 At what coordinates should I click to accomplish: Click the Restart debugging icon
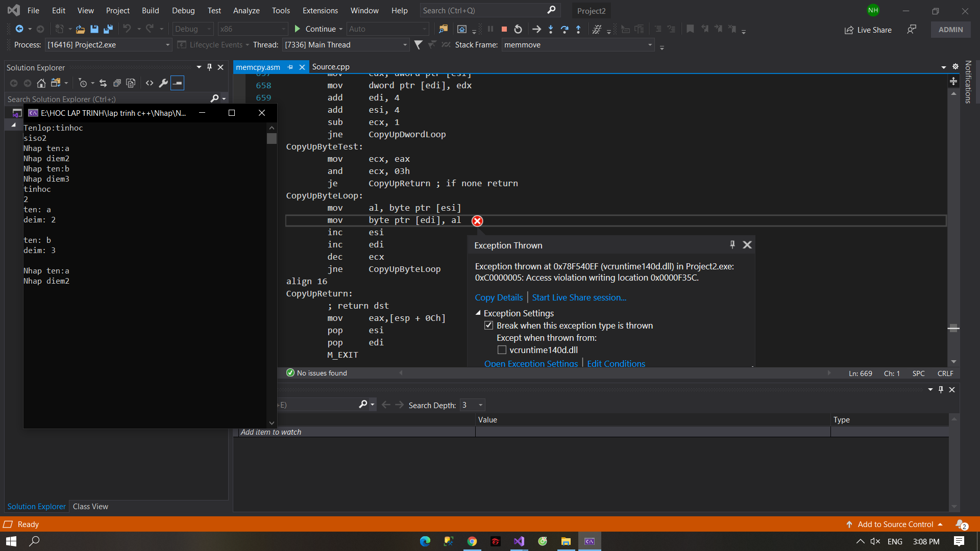tap(518, 29)
